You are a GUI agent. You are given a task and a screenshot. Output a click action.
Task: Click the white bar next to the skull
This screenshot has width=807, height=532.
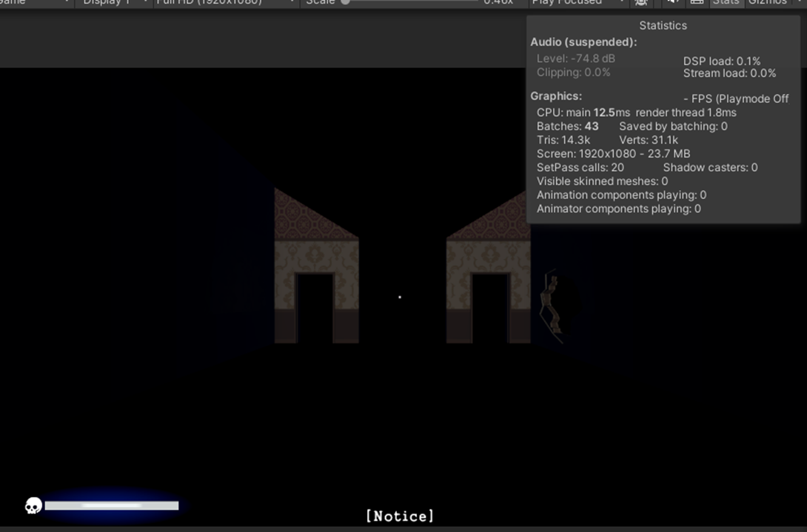pos(112,506)
